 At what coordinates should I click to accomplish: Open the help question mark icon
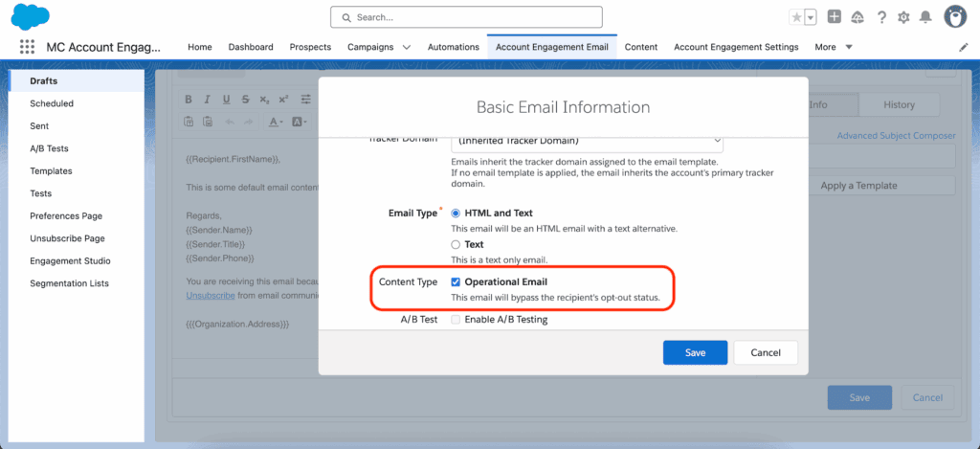[x=881, y=17]
